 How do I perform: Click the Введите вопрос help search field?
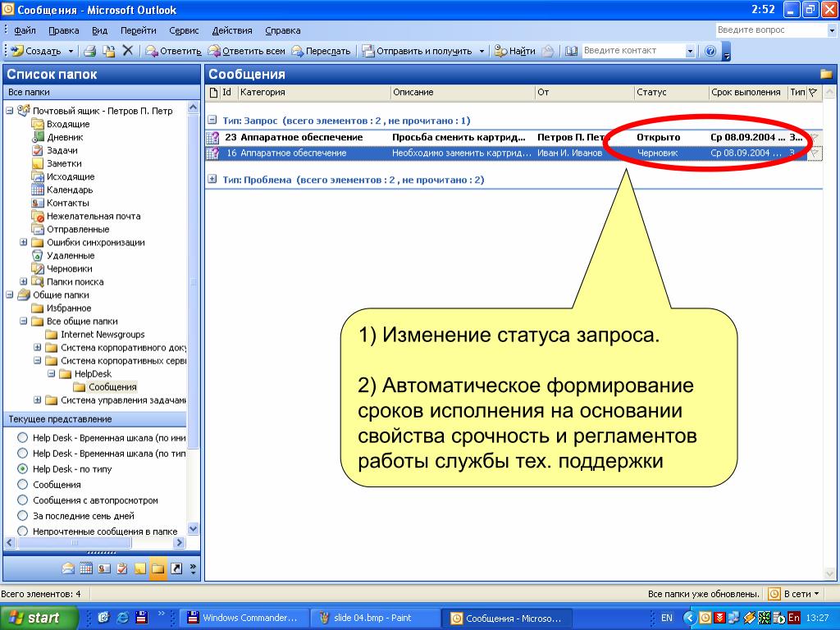point(771,30)
